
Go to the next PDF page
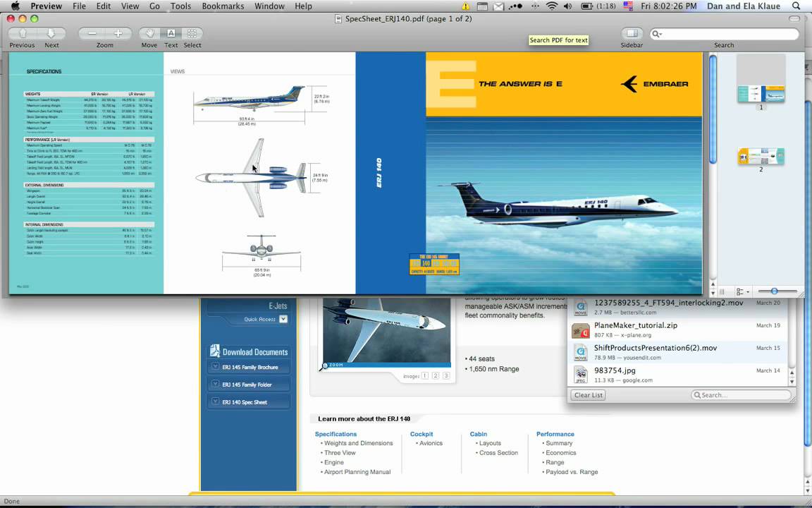(51, 33)
